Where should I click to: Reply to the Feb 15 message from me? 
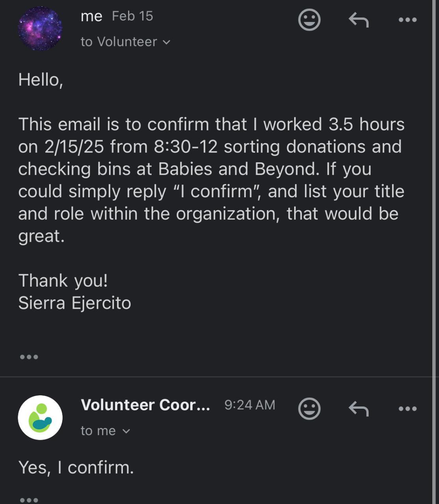coord(358,20)
